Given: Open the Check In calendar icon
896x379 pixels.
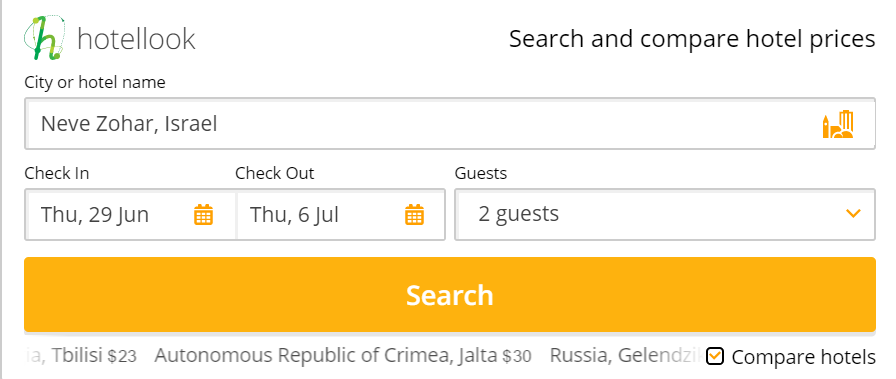Looking at the screenshot, I should pos(203,215).
